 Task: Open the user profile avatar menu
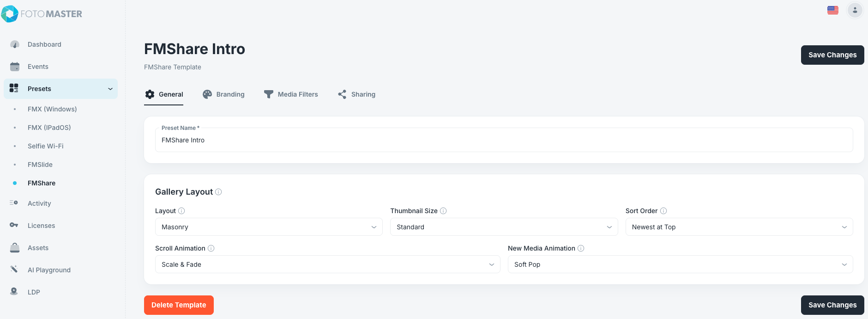coord(855,10)
